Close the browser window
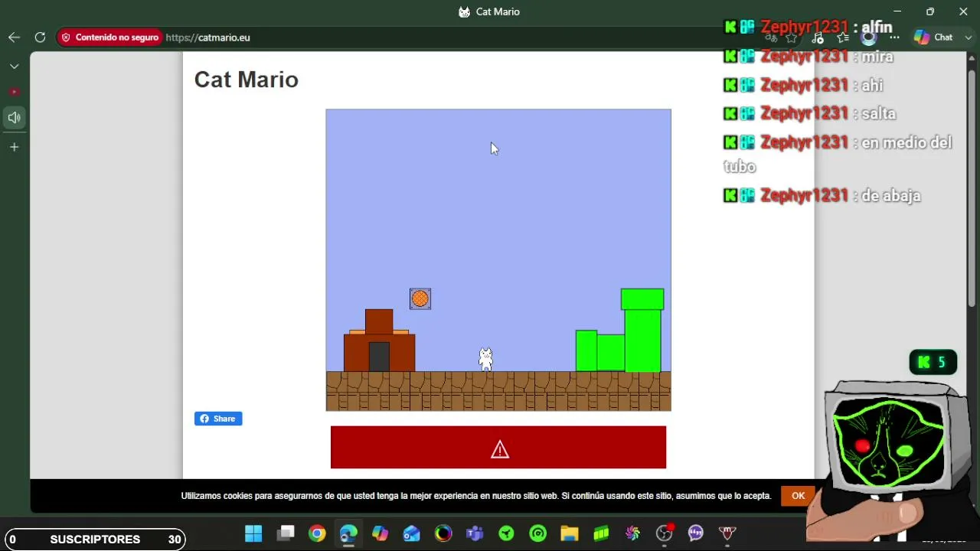 point(963,11)
